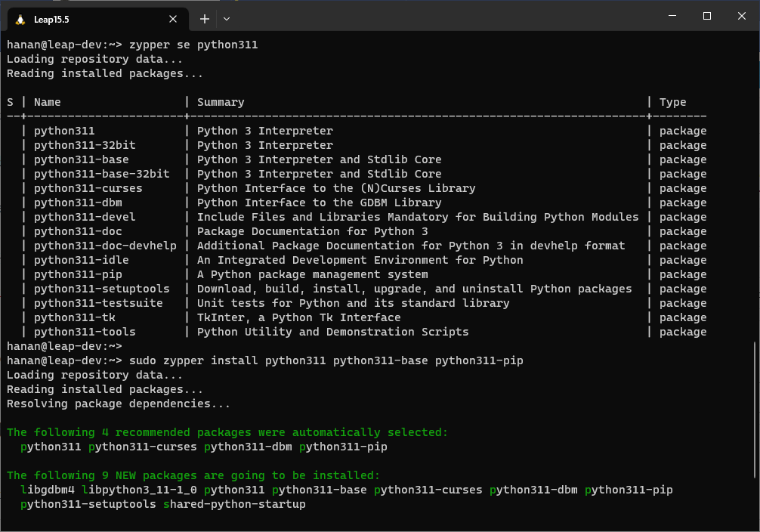Click 'python311-idle' package name
The width and height of the screenshot is (760, 532).
[82, 260]
